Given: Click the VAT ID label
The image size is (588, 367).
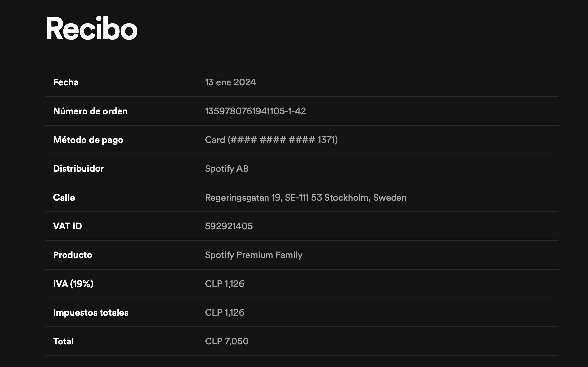Looking at the screenshot, I should click(x=67, y=226).
